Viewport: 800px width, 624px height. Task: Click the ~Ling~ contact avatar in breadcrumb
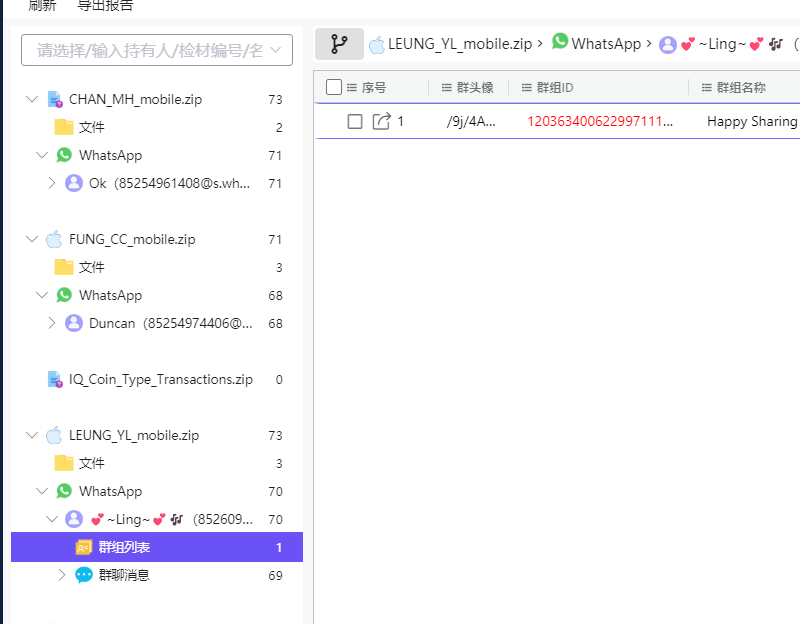(x=667, y=44)
